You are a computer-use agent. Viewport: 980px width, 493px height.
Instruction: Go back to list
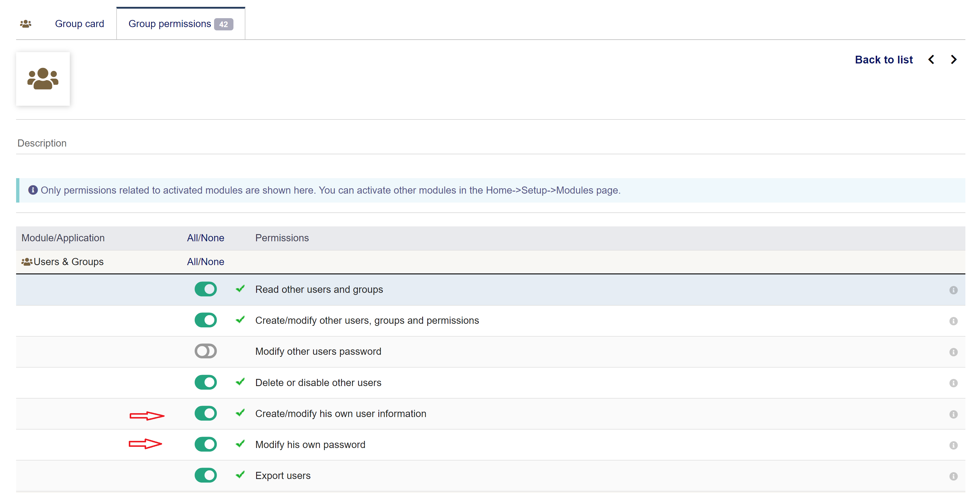pyautogui.click(x=884, y=60)
